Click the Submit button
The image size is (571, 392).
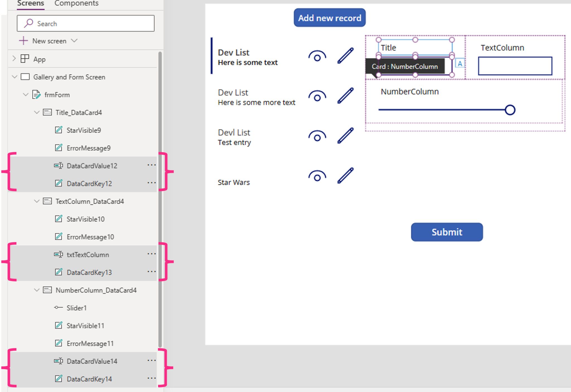[x=447, y=232]
